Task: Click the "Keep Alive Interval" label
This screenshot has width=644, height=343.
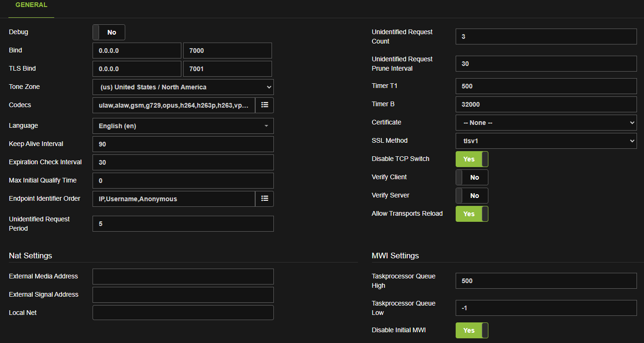Action: tap(36, 144)
